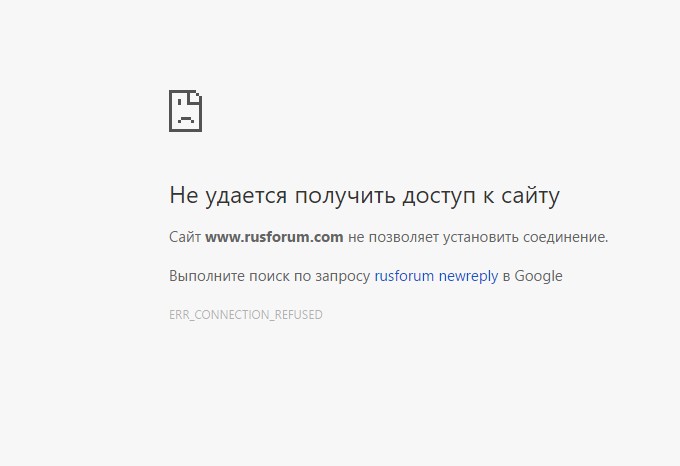Click the word "Сайт" starting the description line
680x466 pixels.
point(185,237)
